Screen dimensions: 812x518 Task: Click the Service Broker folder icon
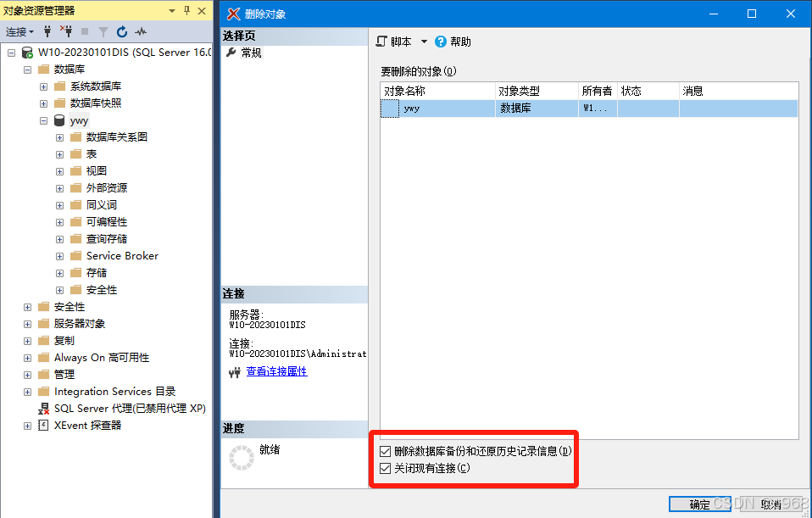tap(76, 256)
